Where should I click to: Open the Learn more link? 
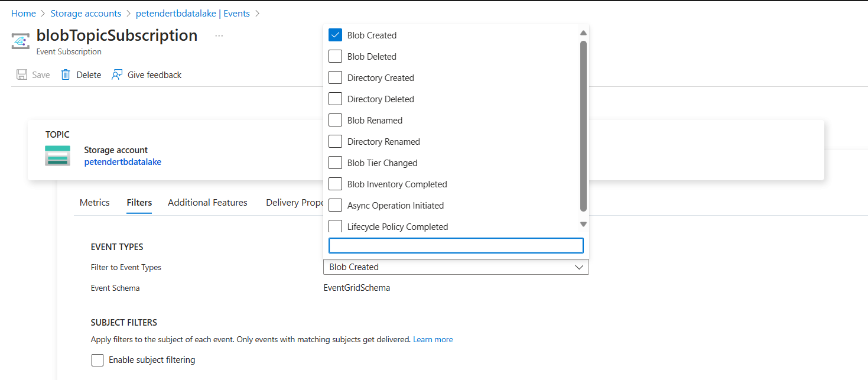[x=433, y=339]
